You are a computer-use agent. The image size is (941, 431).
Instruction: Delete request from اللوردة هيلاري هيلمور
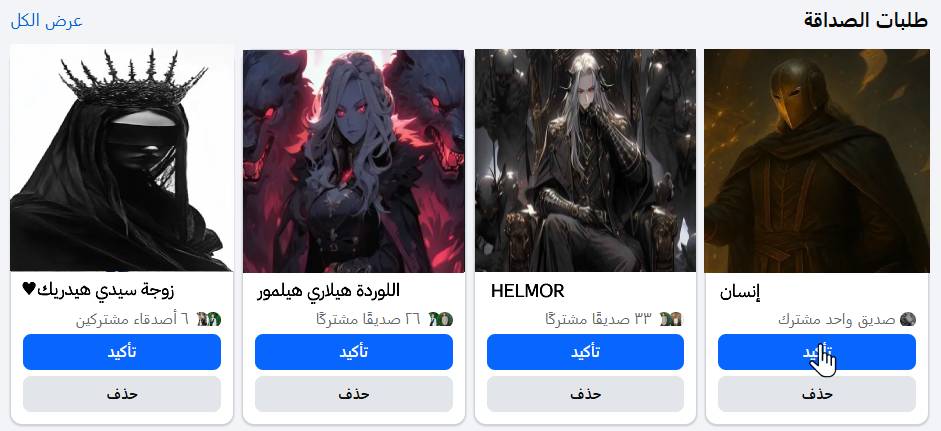pos(353,394)
